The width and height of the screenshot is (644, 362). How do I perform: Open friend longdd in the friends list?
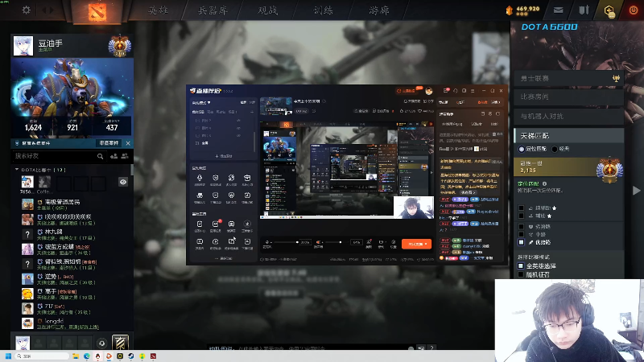pos(72,323)
